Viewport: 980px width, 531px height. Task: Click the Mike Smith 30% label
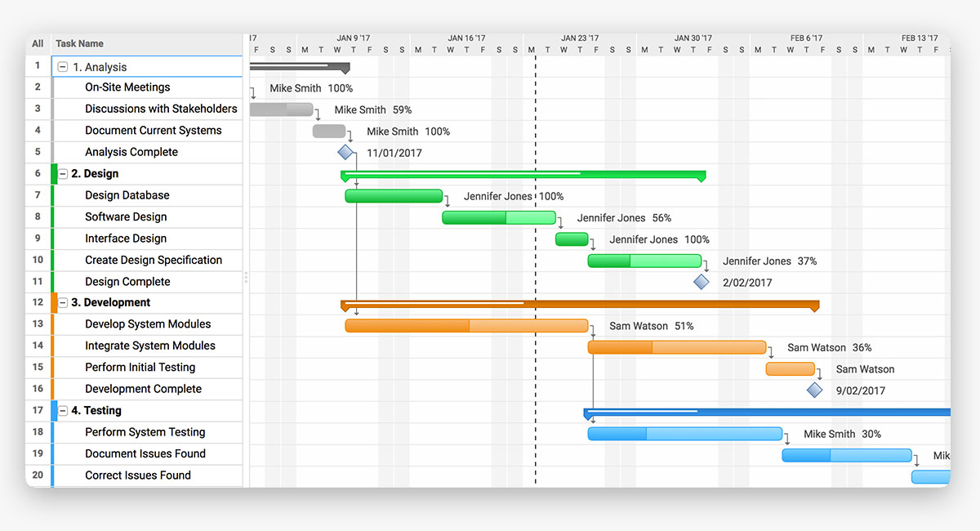pyautogui.click(x=843, y=435)
